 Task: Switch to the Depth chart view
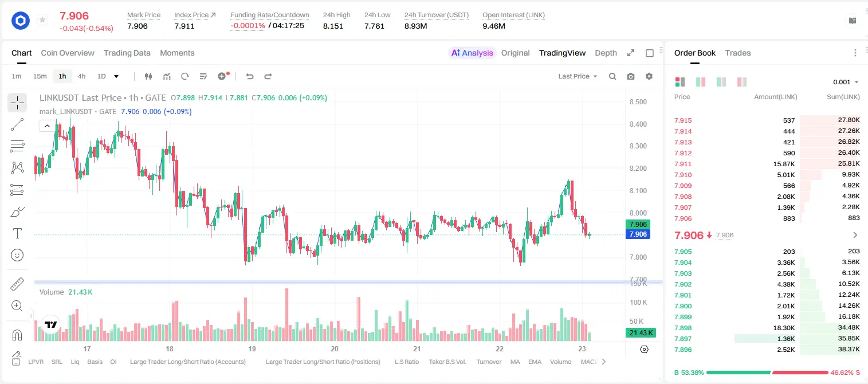click(606, 53)
